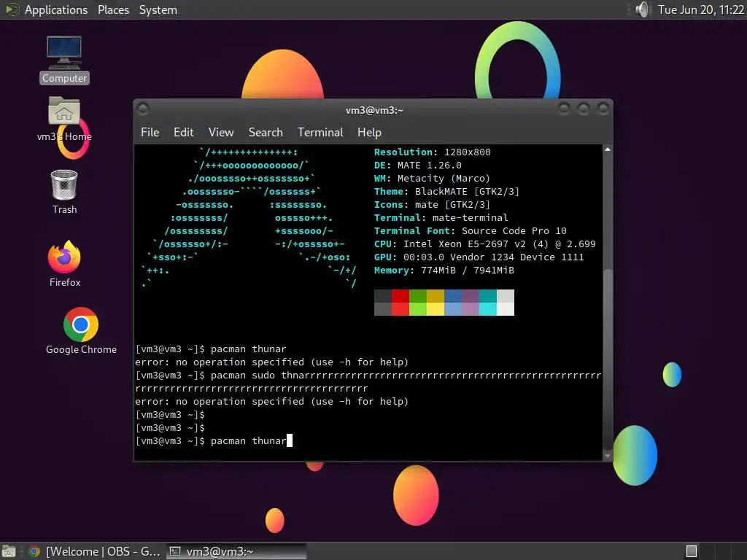Screen dimensions: 747x560
Task: Open the terminal Search menu
Action: [x=266, y=132]
